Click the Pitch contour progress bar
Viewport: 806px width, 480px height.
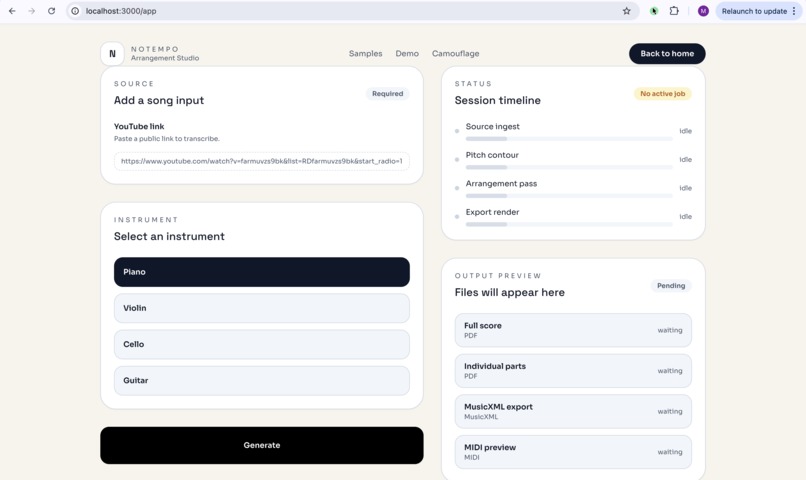pyautogui.click(x=569, y=167)
